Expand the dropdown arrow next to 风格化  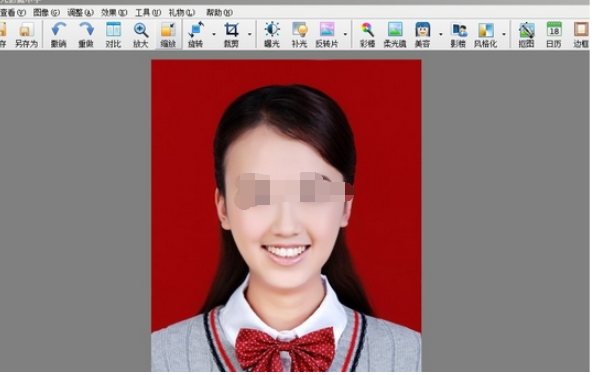[504, 34]
